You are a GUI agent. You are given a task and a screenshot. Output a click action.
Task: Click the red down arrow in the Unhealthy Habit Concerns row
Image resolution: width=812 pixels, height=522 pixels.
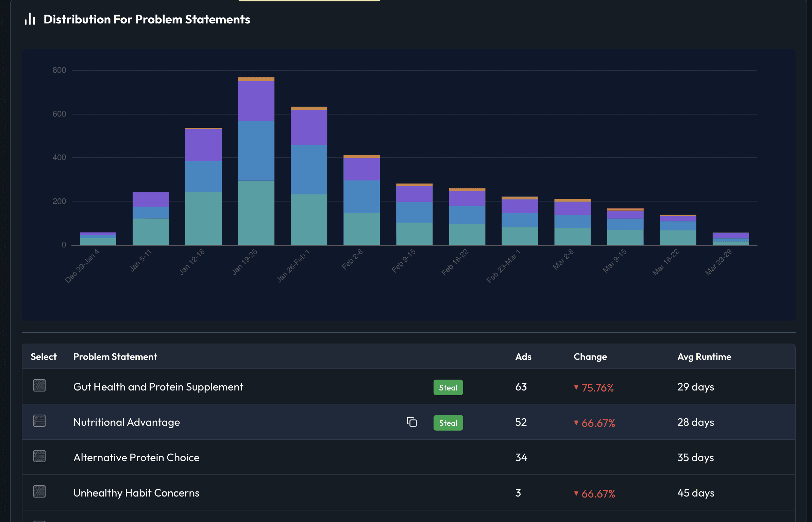click(576, 493)
